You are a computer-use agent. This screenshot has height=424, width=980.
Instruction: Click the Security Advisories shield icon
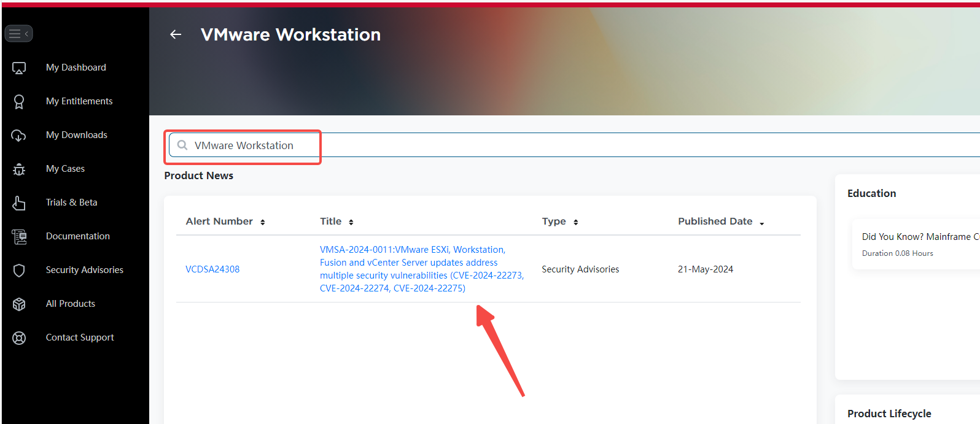tap(19, 270)
